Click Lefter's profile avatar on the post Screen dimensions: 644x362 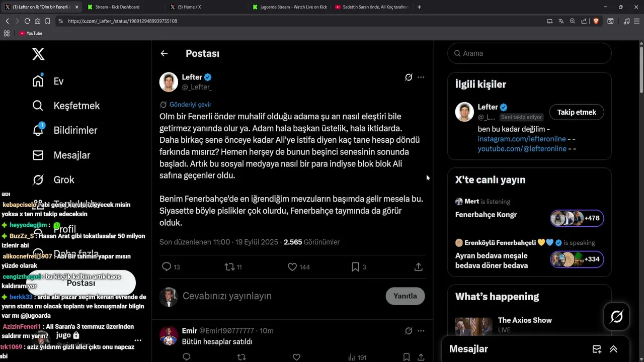coord(169,82)
